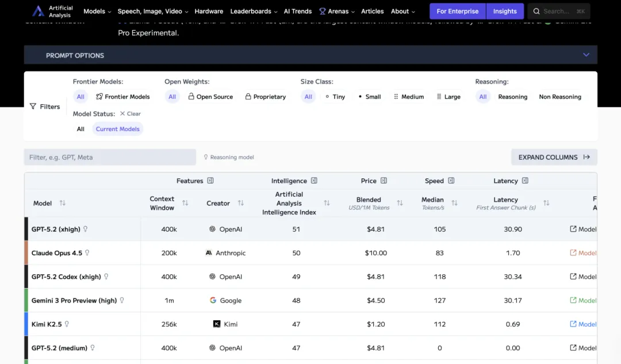Screen dimensions: 621x364
Task: Open external model link icon for GPT-5.2 (xhigh)
Action: coord(573,229)
